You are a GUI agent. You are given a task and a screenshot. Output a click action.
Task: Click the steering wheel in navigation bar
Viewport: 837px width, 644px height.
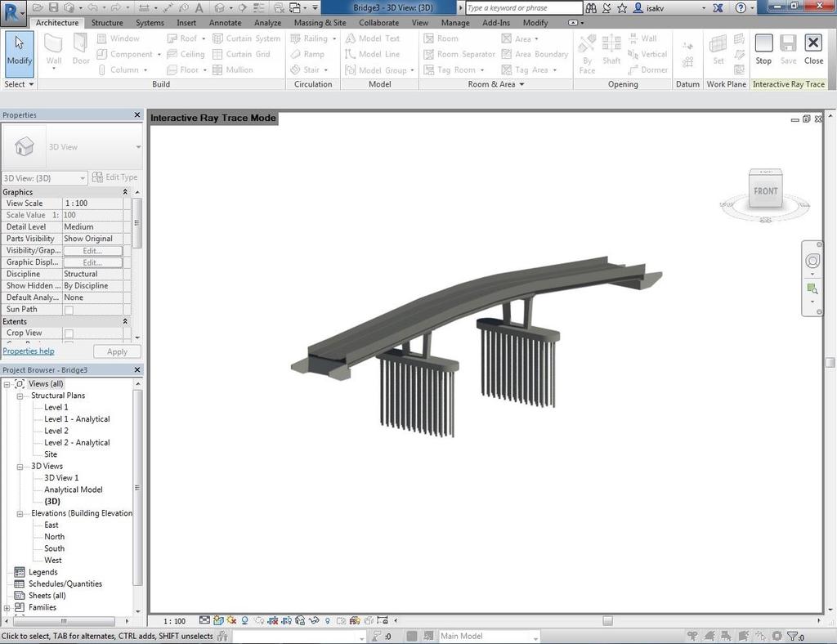click(812, 261)
